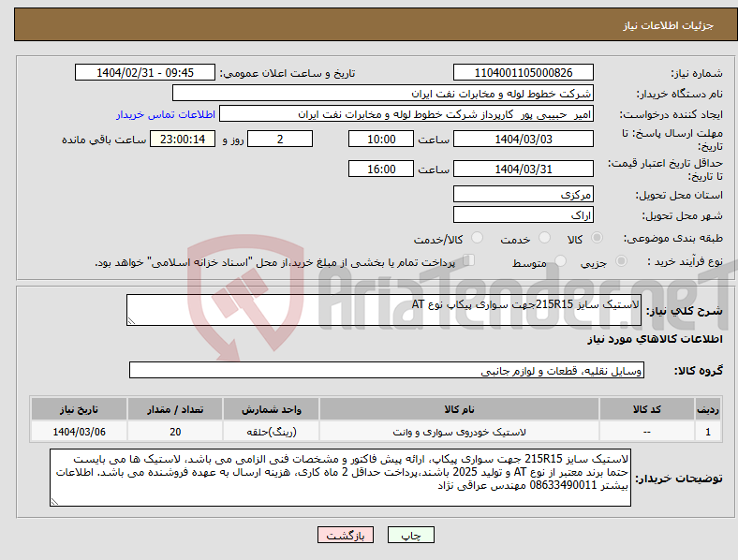Click the request creator field امیر حبیبی پور

tap(406, 114)
